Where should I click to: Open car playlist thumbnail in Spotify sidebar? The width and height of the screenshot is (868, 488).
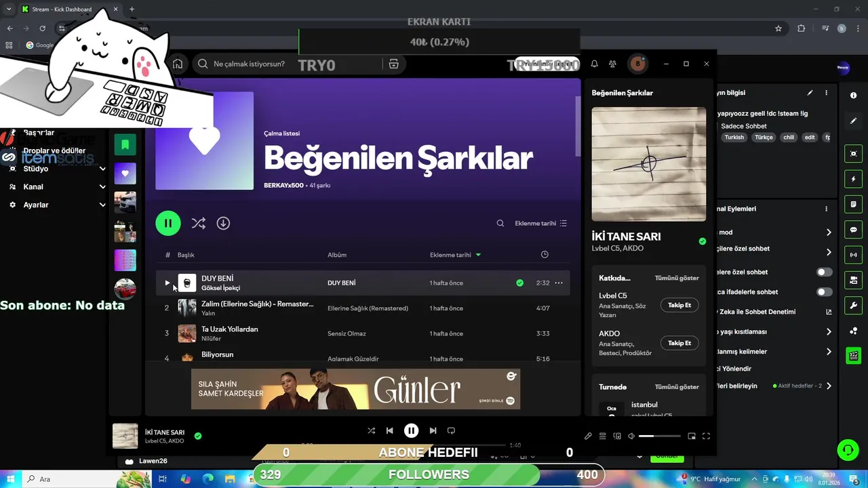(125, 202)
